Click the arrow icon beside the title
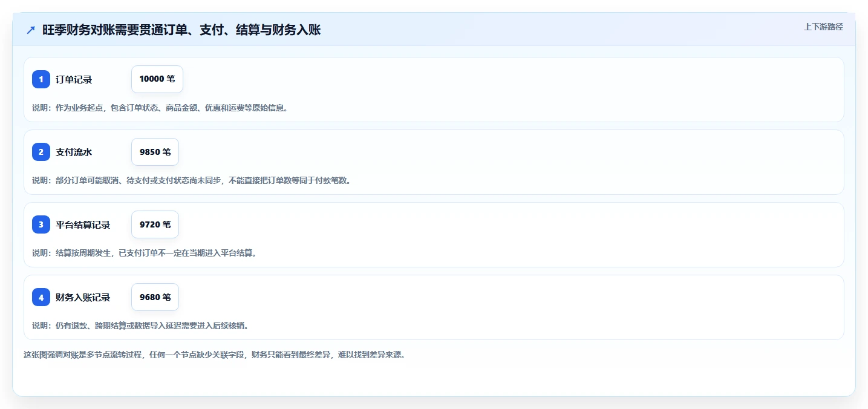The image size is (868, 409). click(31, 30)
